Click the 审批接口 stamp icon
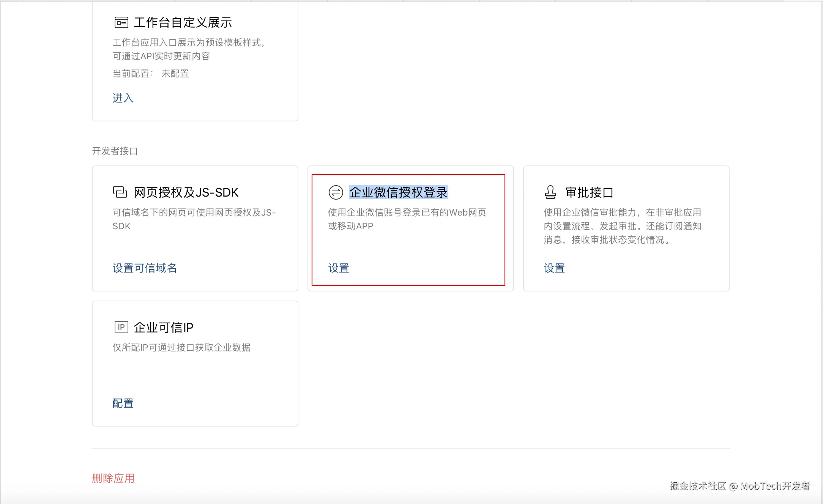The height and width of the screenshot is (504, 823). pyautogui.click(x=550, y=192)
